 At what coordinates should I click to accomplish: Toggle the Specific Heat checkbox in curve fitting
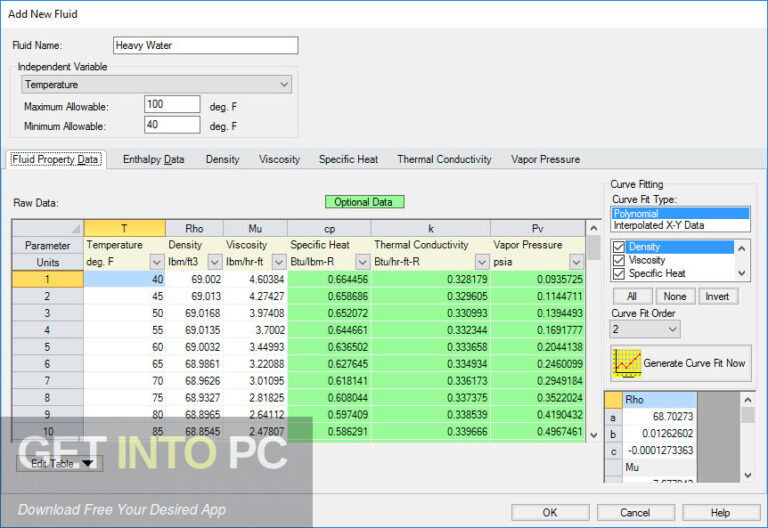coord(619,273)
